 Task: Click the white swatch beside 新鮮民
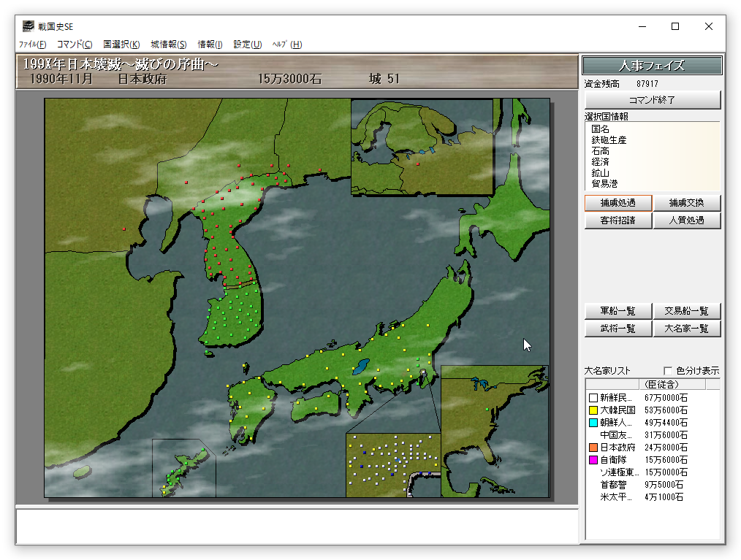pyautogui.click(x=593, y=398)
